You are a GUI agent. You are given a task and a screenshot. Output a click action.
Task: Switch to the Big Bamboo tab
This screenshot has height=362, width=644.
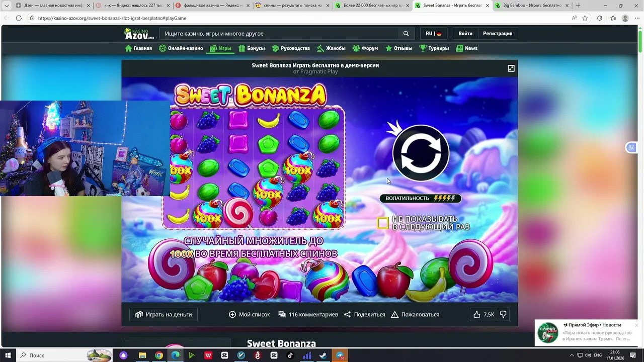pos(532,6)
